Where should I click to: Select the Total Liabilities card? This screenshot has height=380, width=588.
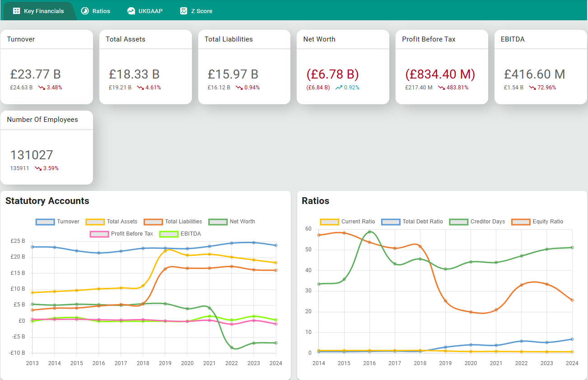click(244, 67)
